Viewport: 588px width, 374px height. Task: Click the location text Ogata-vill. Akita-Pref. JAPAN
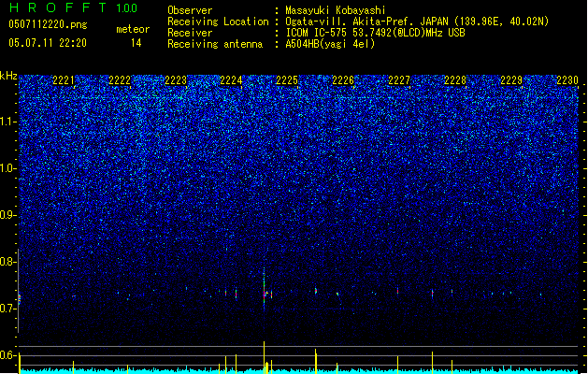click(x=366, y=22)
